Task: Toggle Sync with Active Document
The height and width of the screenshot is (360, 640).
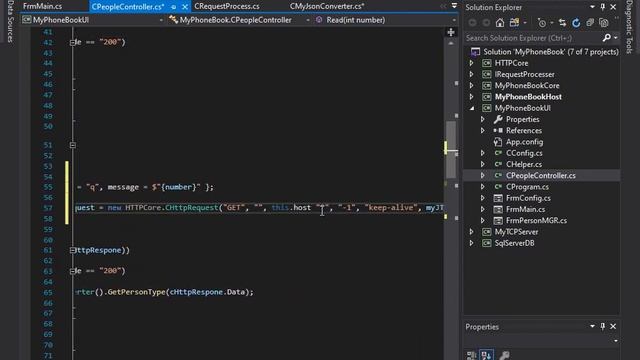Action: pos(562,23)
